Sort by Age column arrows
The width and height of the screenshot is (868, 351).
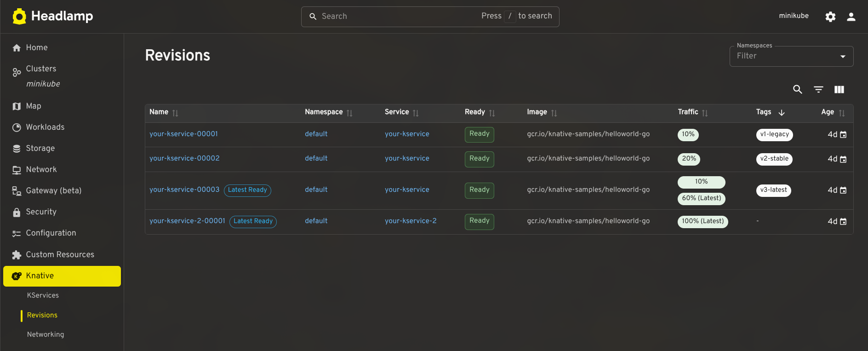click(842, 113)
